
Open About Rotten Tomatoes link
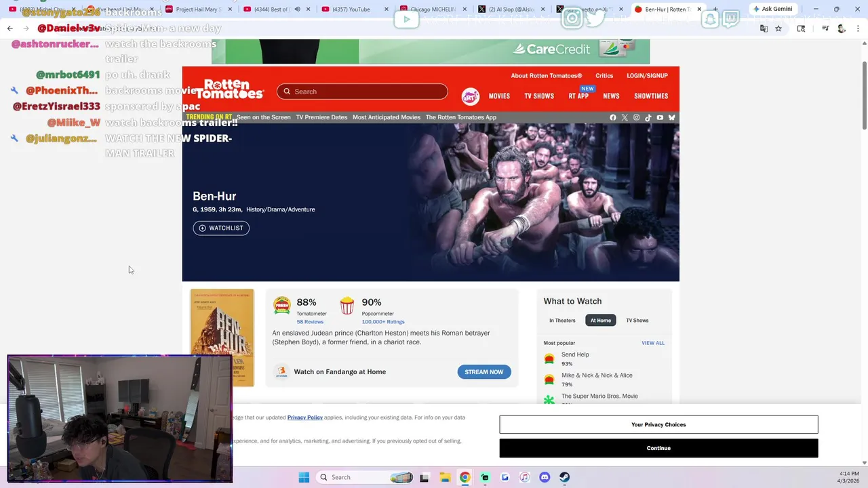547,76
